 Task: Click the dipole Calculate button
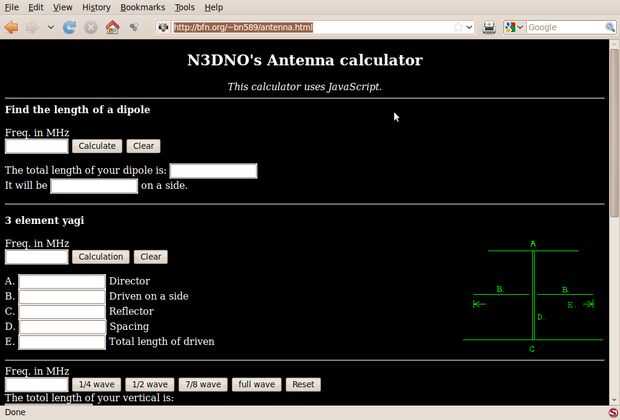[x=97, y=146]
